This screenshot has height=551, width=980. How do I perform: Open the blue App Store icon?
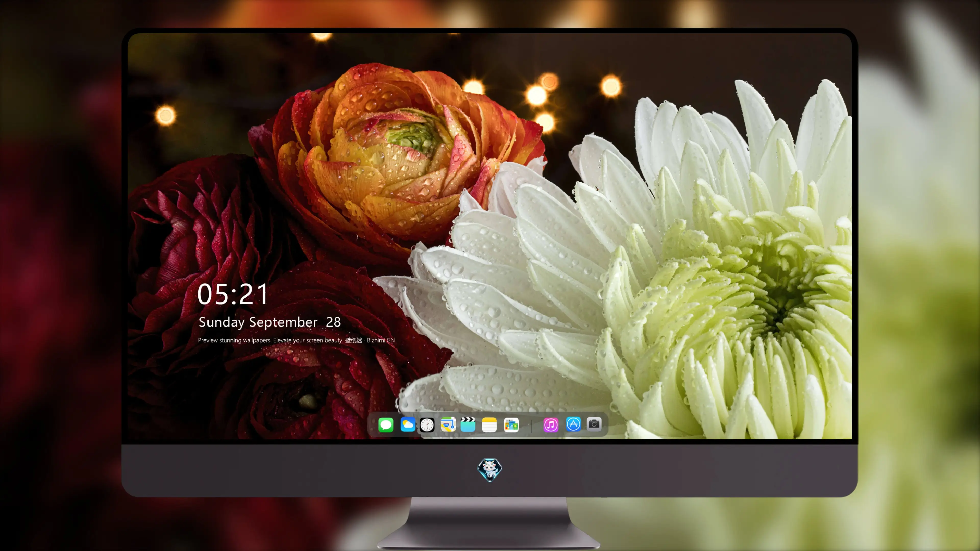tap(573, 424)
